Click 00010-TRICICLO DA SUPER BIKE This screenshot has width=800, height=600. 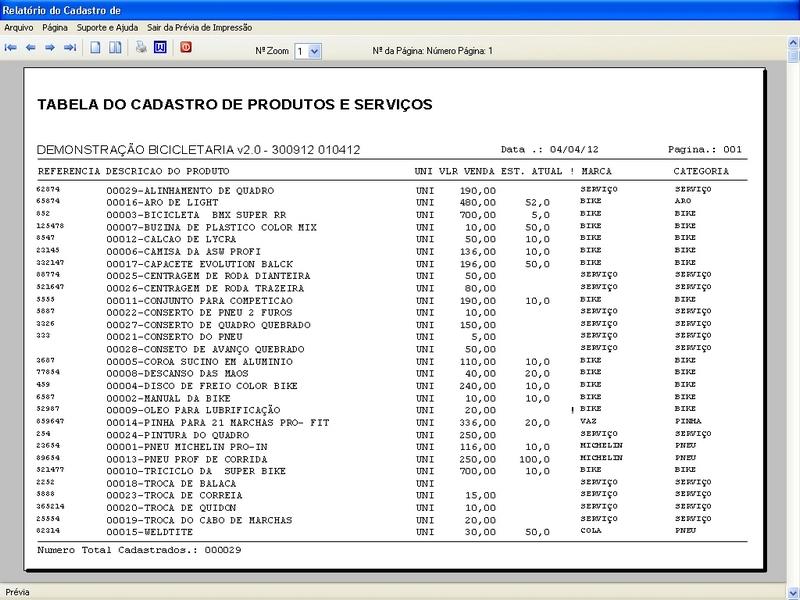pyautogui.click(x=196, y=471)
